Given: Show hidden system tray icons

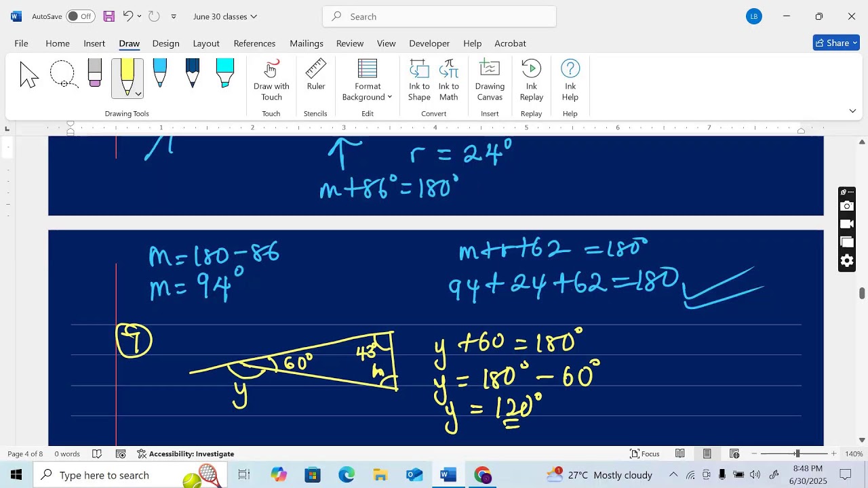Looking at the screenshot, I should coord(673,475).
